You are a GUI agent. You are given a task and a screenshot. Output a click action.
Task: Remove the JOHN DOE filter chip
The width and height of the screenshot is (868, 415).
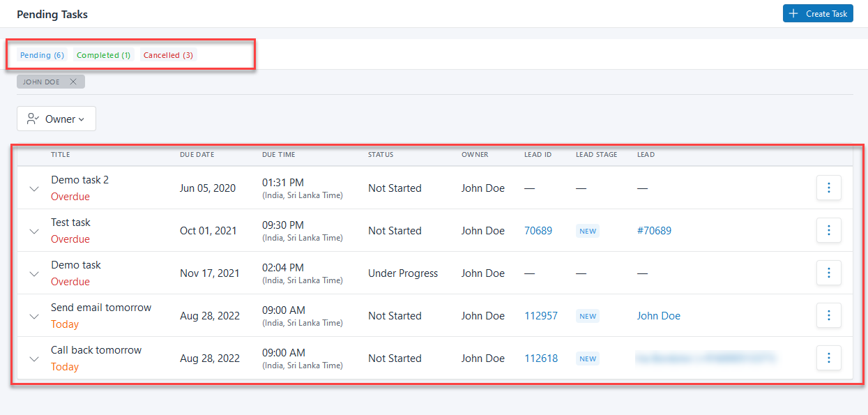(73, 81)
